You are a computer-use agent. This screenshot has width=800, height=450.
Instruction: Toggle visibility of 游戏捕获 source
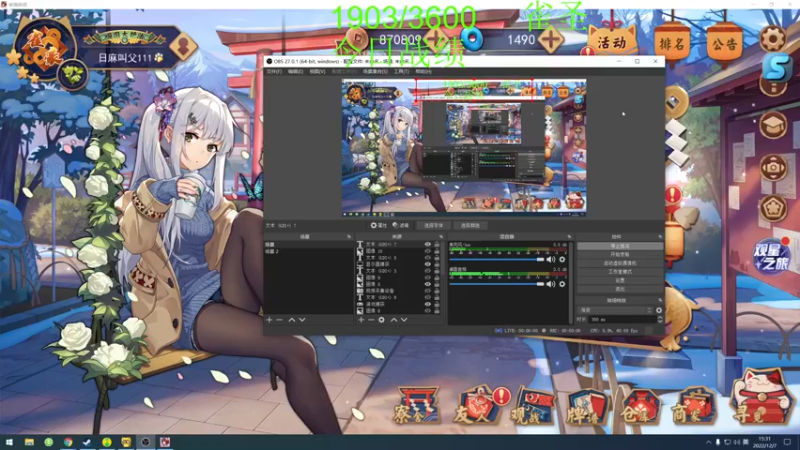pos(428,304)
